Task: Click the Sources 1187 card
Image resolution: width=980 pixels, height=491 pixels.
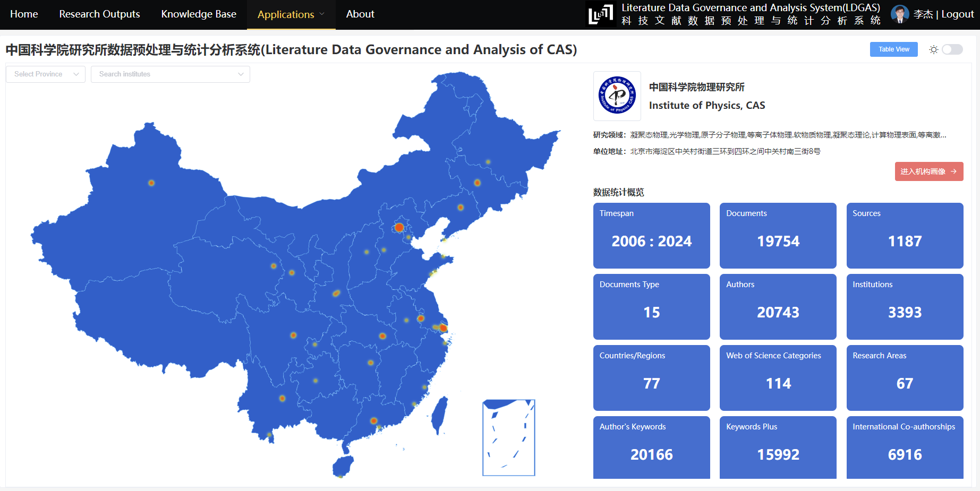Action: [905, 236]
